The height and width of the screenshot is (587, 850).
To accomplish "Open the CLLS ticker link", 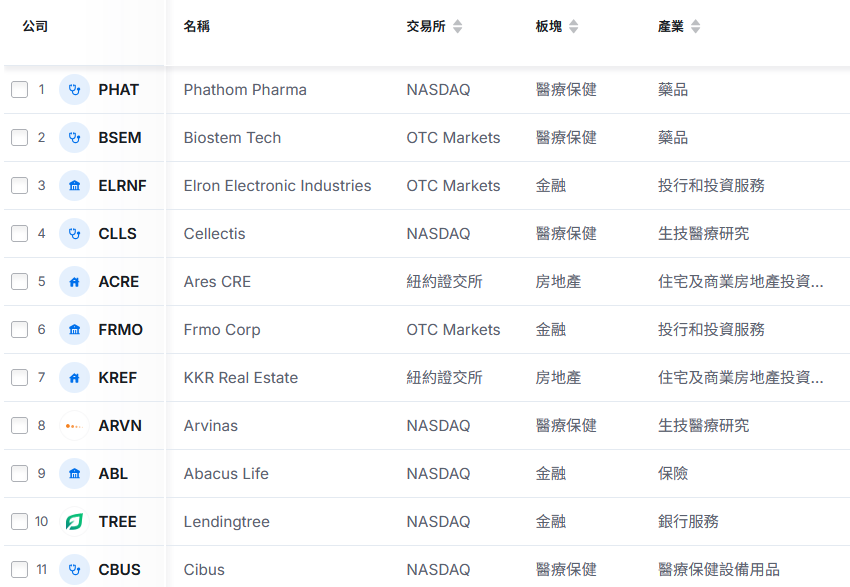I will 118,234.
